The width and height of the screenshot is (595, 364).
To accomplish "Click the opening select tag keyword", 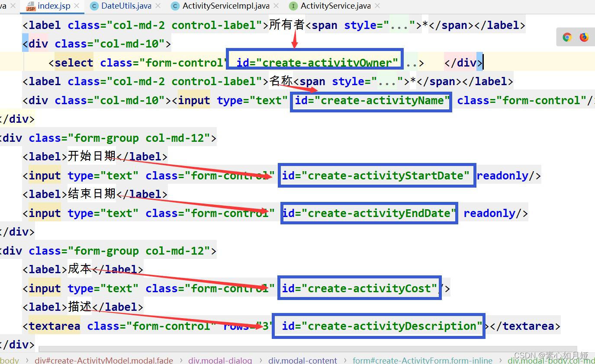I will tap(74, 63).
